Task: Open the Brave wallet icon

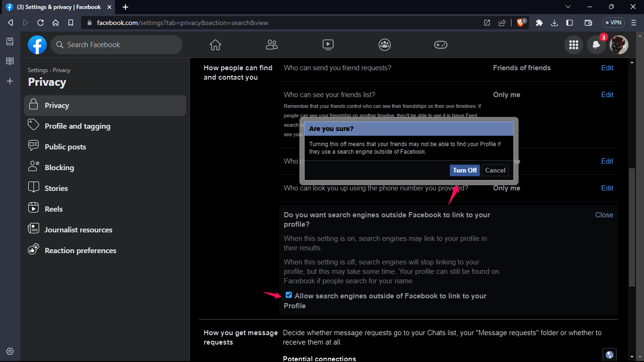Action: [588, 23]
